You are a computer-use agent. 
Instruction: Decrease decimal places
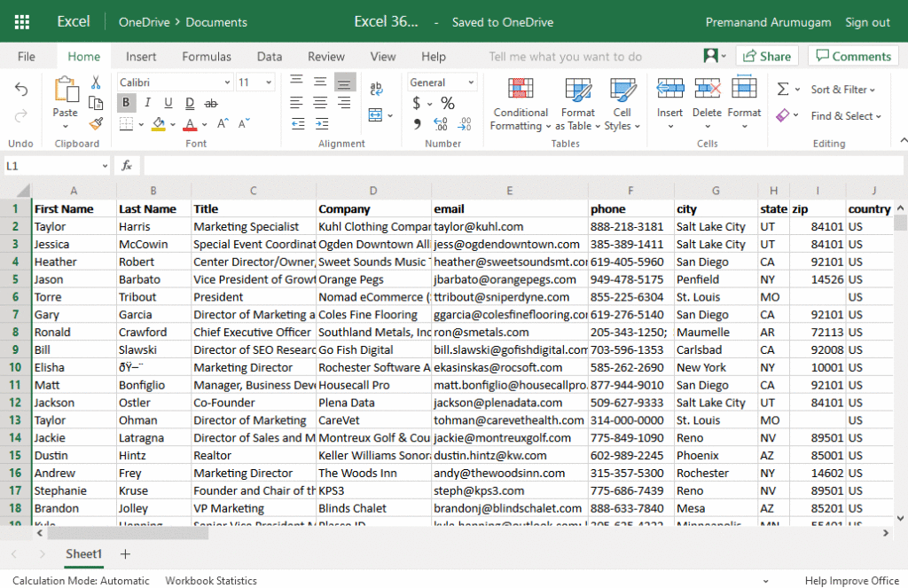(x=465, y=124)
